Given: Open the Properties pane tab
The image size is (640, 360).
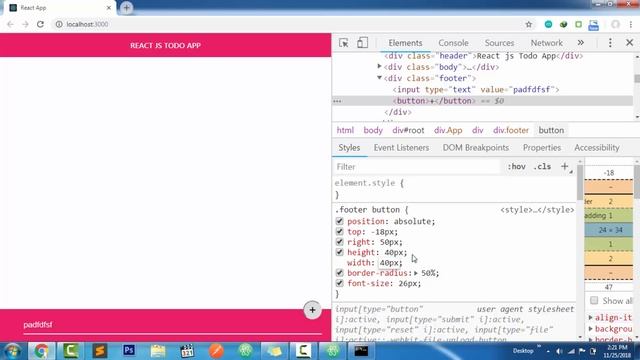Looking at the screenshot, I should 542,148.
